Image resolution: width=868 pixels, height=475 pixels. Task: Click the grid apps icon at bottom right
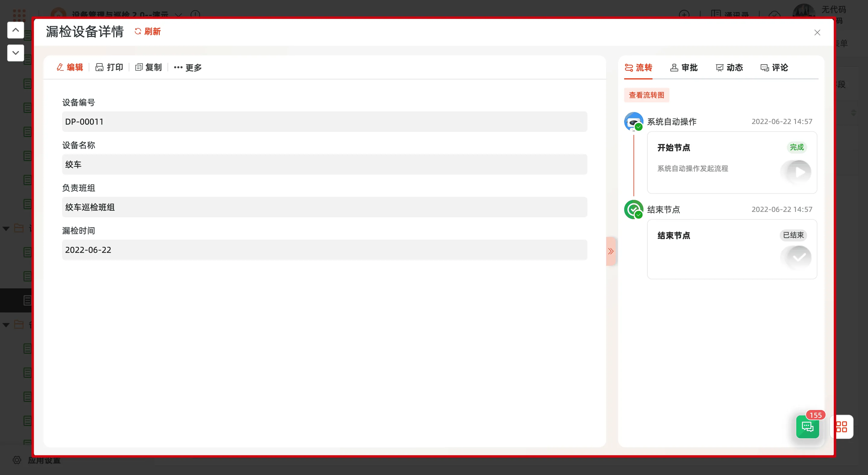[841, 427]
